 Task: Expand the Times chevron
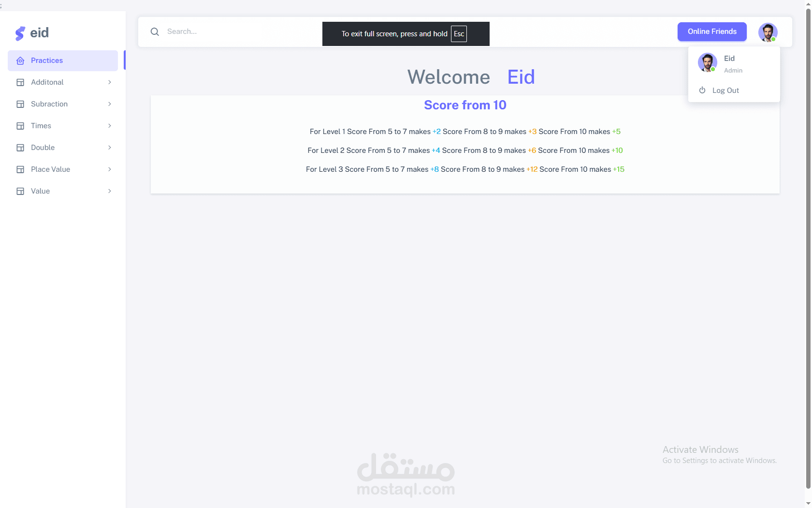tap(110, 126)
